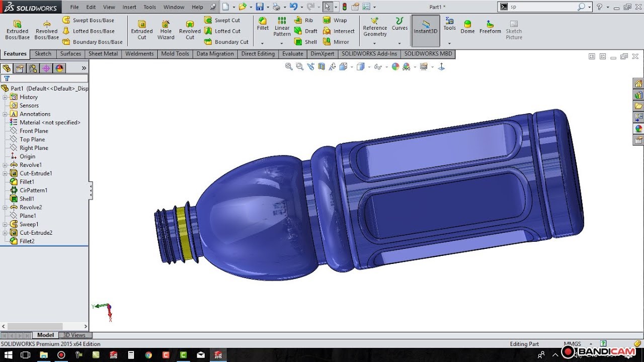The width and height of the screenshot is (644, 362).
Task: Click the feature tree filter field
Action: [45, 78]
